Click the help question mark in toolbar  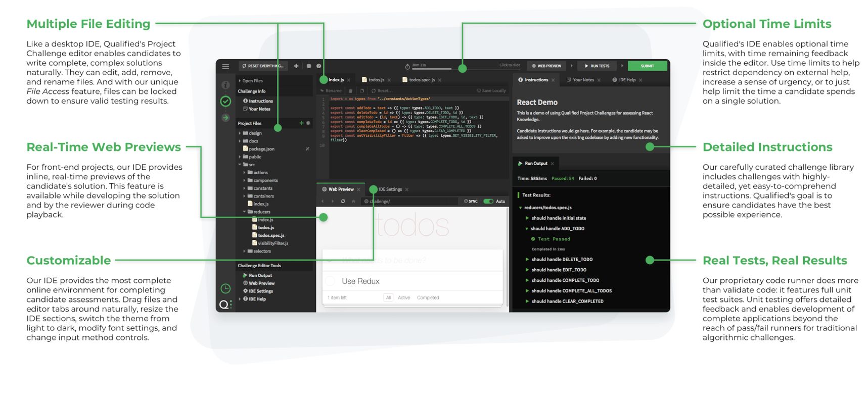(319, 66)
